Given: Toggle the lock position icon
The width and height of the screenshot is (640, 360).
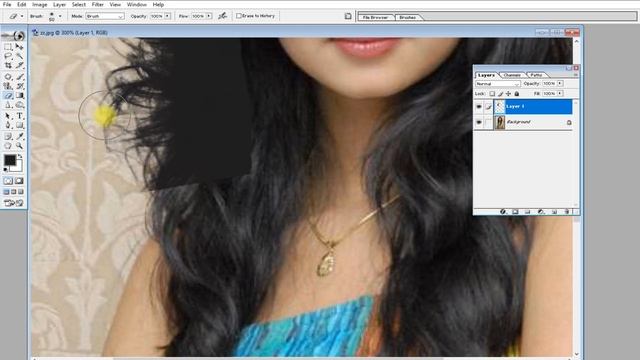Looking at the screenshot, I should [x=509, y=94].
